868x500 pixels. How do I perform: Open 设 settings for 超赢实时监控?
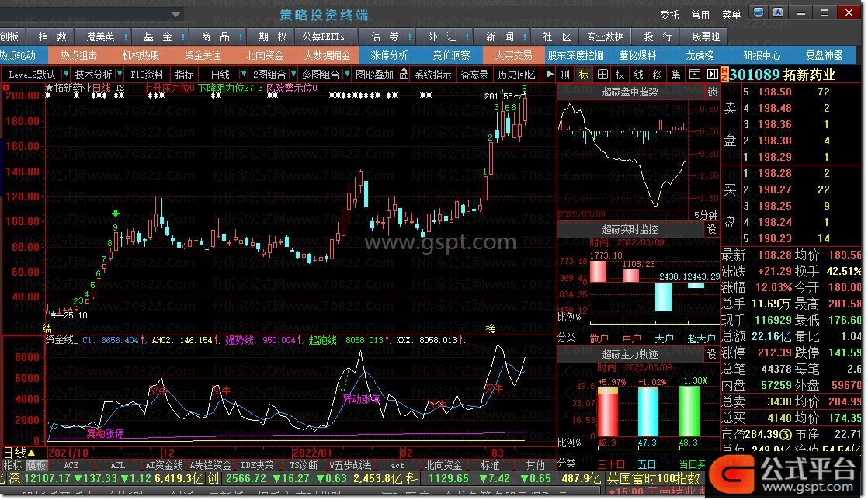(712, 229)
